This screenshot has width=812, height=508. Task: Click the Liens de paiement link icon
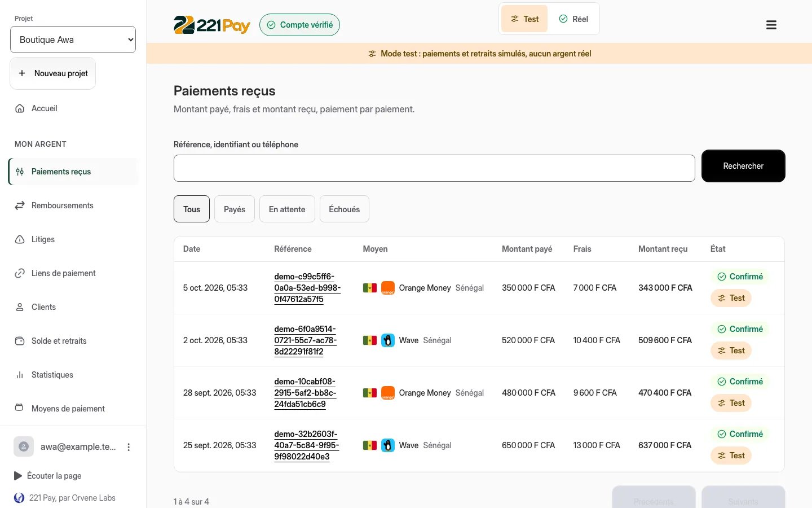[20, 273]
